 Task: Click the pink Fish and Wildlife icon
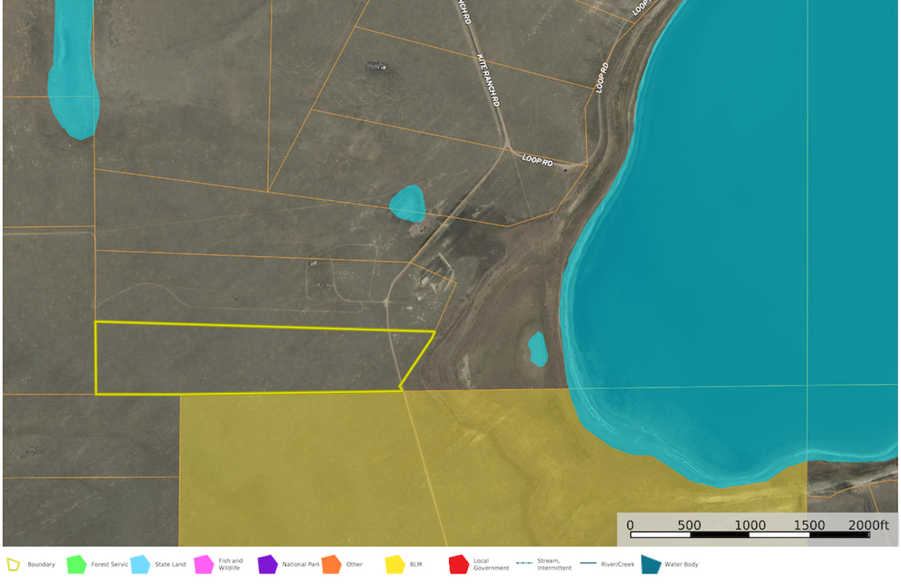tap(204, 564)
